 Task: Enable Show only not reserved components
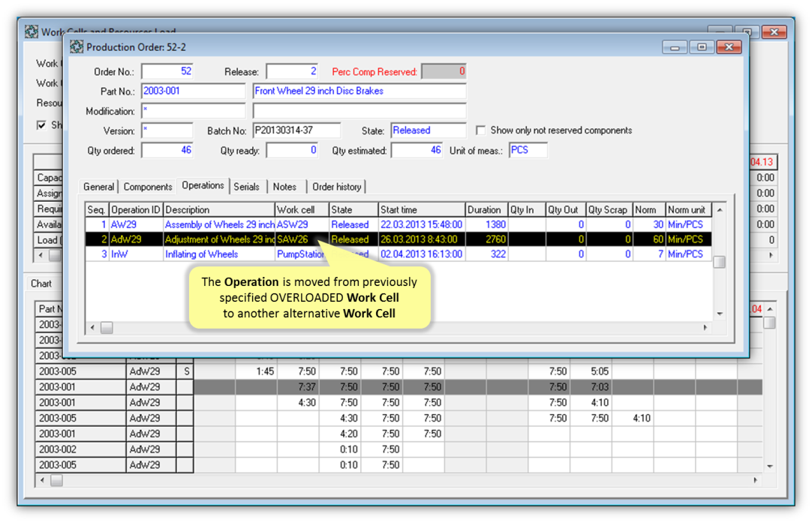(480, 131)
